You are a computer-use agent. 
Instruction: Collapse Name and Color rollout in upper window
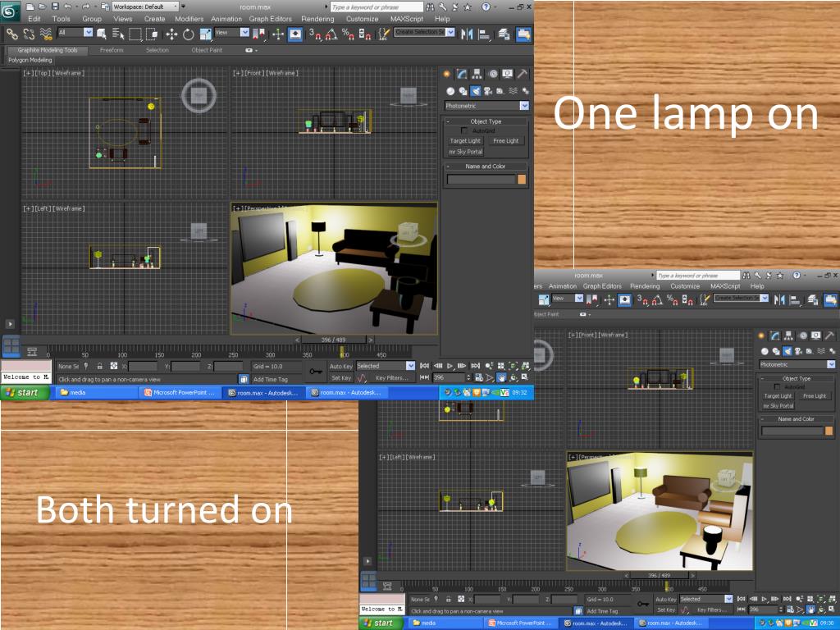coord(486,166)
